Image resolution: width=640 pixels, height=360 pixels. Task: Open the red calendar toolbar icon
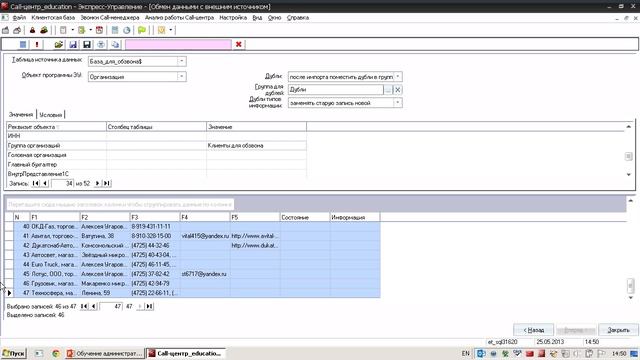click(x=99, y=30)
